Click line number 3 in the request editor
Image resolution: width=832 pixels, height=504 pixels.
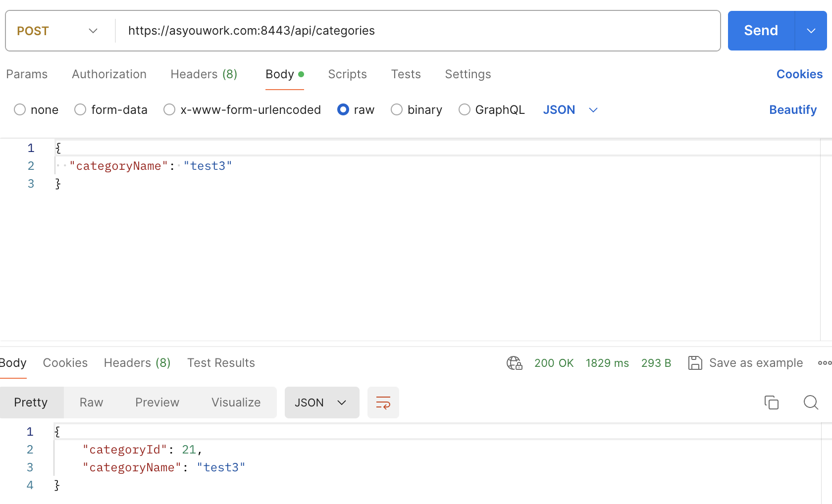(x=31, y=184)
